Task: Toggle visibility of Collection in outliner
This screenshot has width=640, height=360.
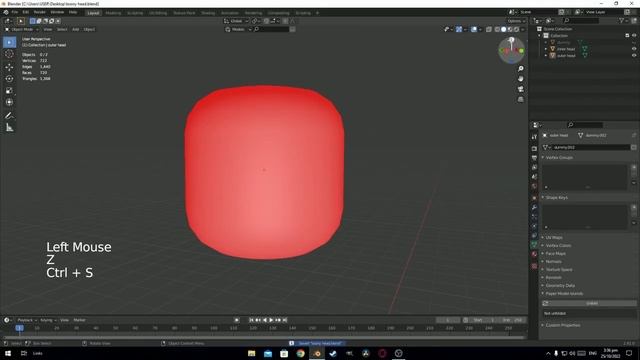Action: pyautogui.click(x=634, y=36)
